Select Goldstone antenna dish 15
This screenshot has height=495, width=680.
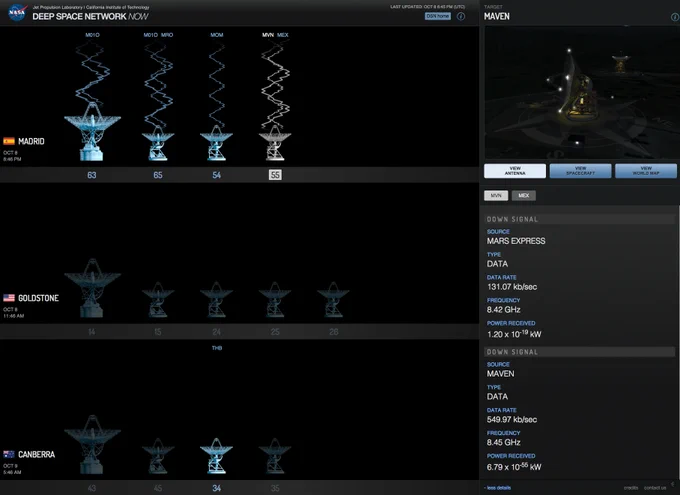(x=158, y=299)
